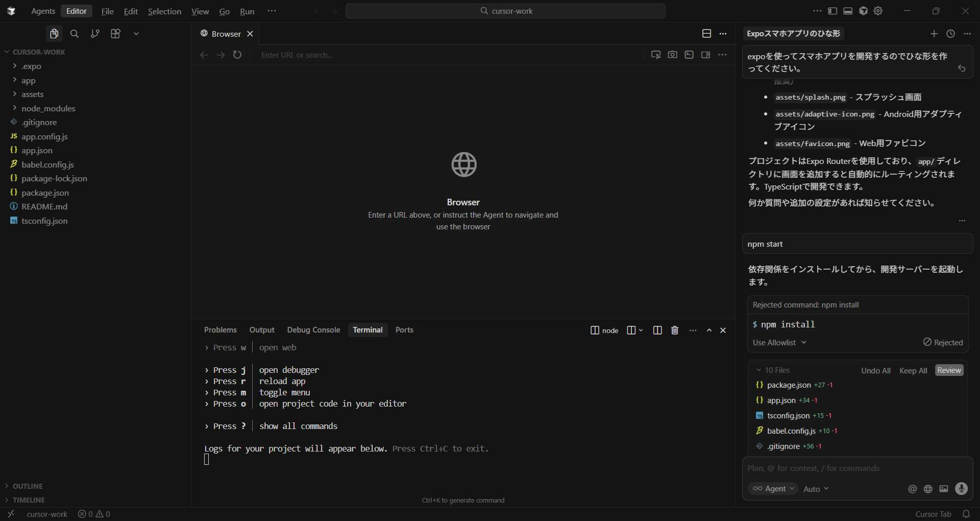Expand the node_modules folder
The width and height of the screenshot is (980, 521).
48,108
